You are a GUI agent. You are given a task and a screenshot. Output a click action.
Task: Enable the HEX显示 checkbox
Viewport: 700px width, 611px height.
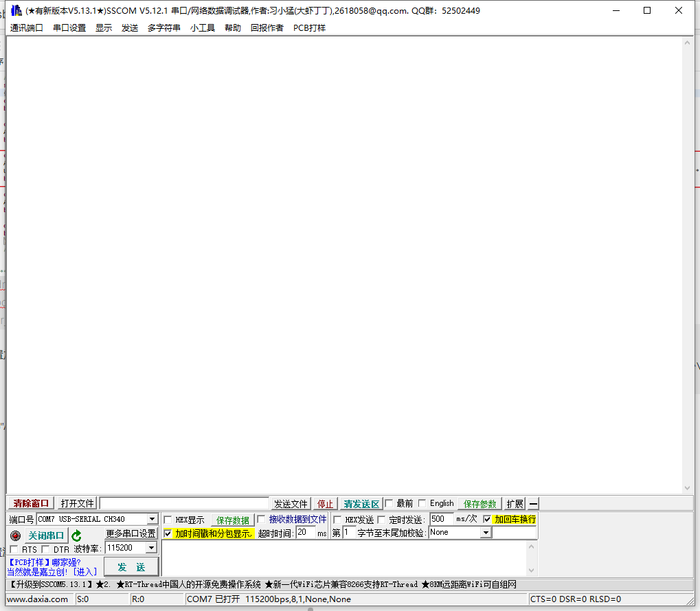tap(167, 521)
